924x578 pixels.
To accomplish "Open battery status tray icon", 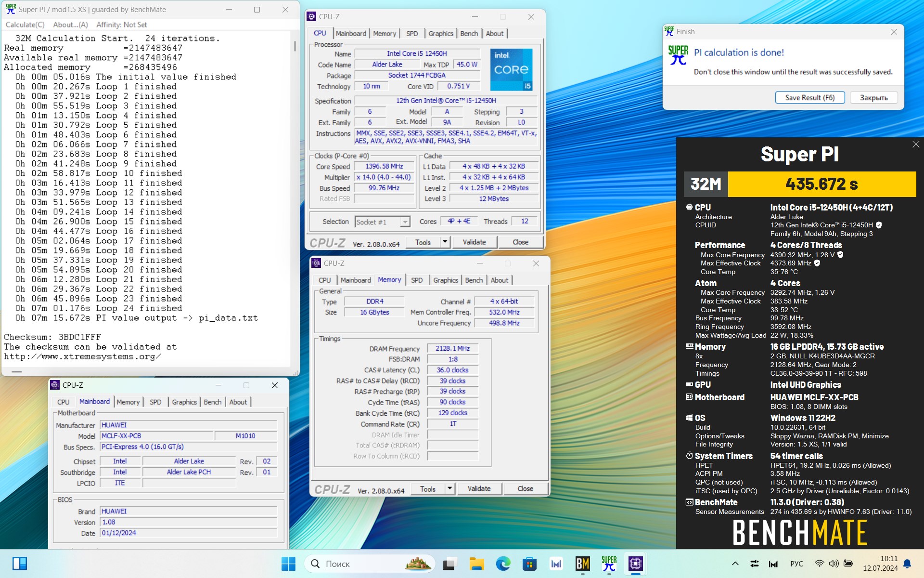I will 848,564.
